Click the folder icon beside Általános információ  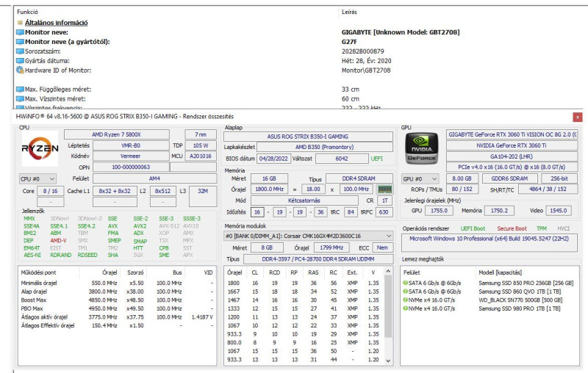coord(20,23)
